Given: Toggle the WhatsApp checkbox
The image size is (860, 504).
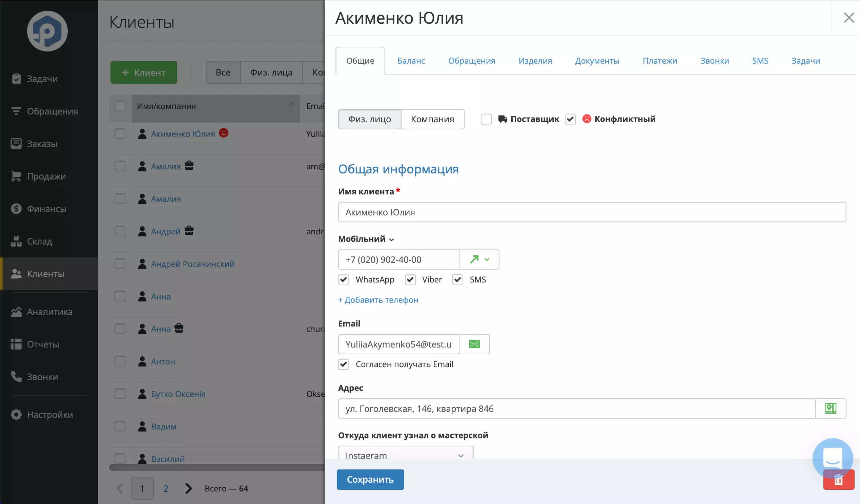Looking at the screenshot, I should coord(344,280).
